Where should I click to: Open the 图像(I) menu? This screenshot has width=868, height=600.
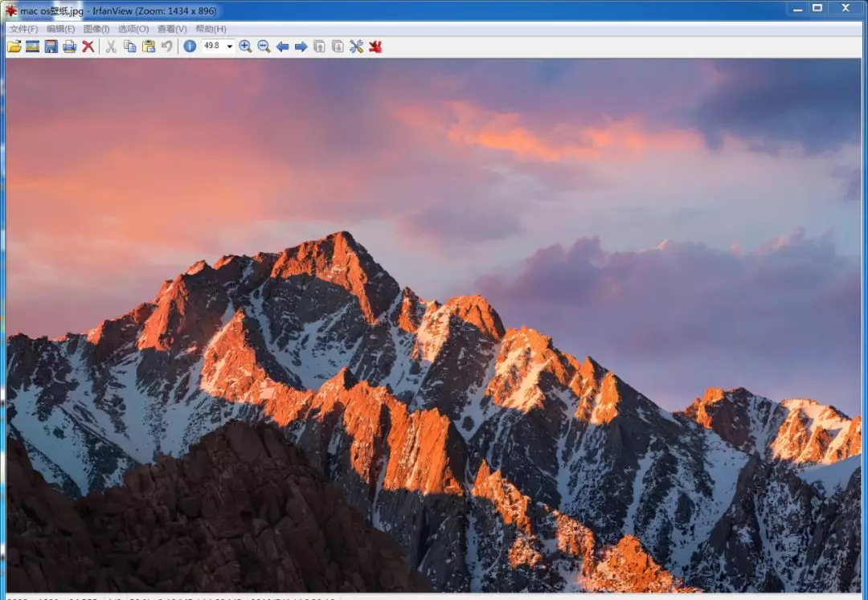(x=96, y=29)
